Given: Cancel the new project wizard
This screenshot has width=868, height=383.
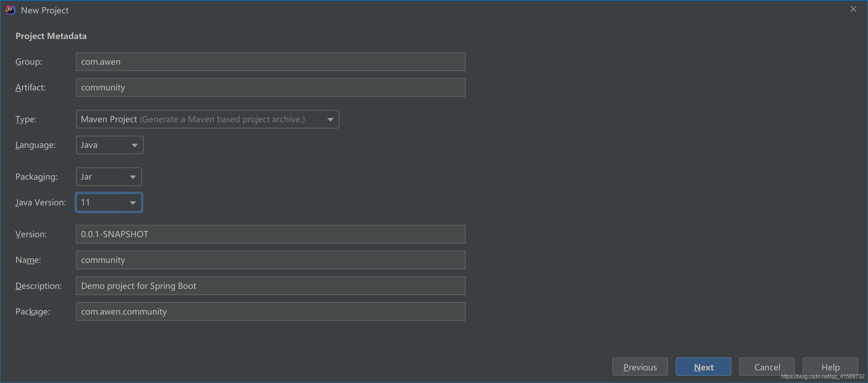Looking at the screenshot, I should pos(767,367).
